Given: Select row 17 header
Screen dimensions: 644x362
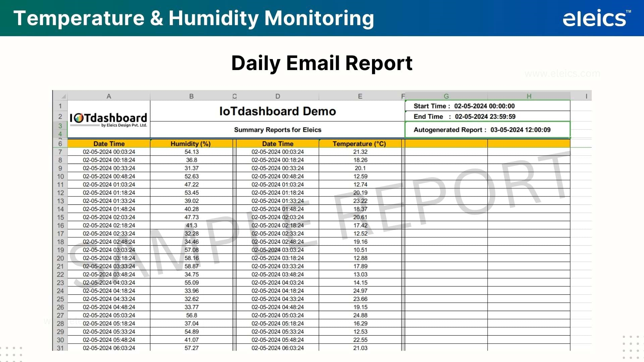Looking at the screenshot, I should pyautogui.click(x=60, y=234).
